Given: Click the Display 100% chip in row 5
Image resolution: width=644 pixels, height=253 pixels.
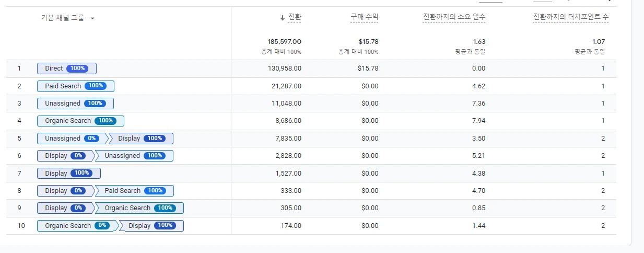Looking at the screenshot, I should tap(141, 139).
